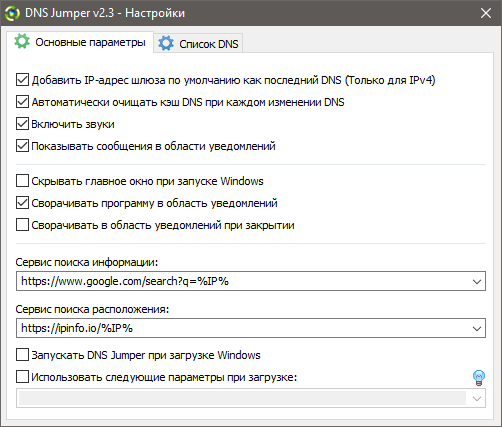Open the Сервис поиска расположения dropdown arrow

[x=477, y=328]
